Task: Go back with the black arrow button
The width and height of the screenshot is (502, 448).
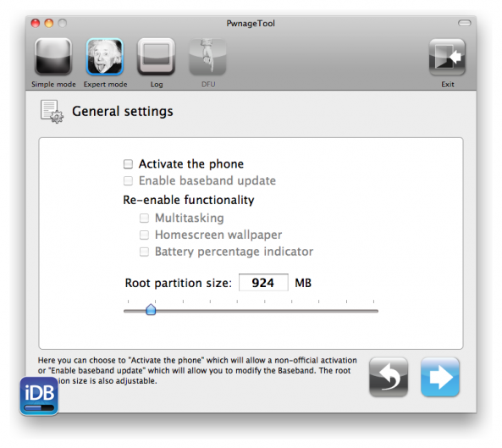Action: 389,377
